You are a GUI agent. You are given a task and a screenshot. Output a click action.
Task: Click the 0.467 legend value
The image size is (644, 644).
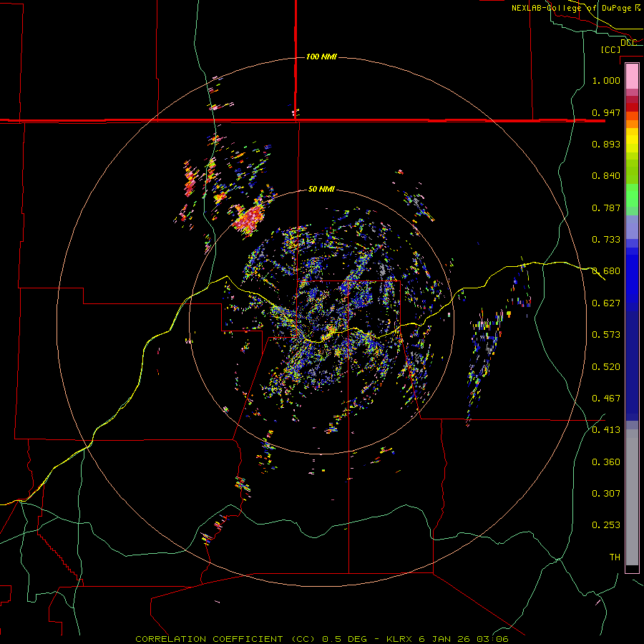606,399
